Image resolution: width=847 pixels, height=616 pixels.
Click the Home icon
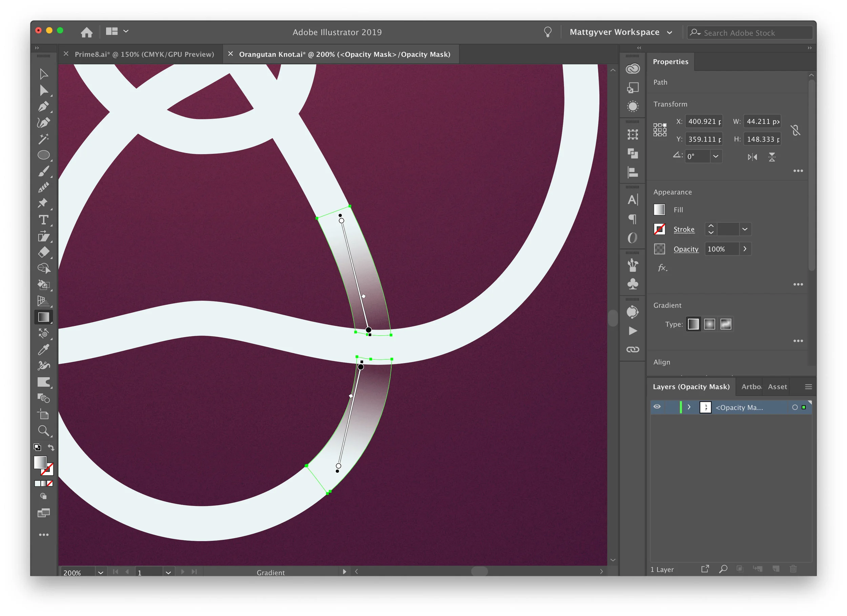87,32
